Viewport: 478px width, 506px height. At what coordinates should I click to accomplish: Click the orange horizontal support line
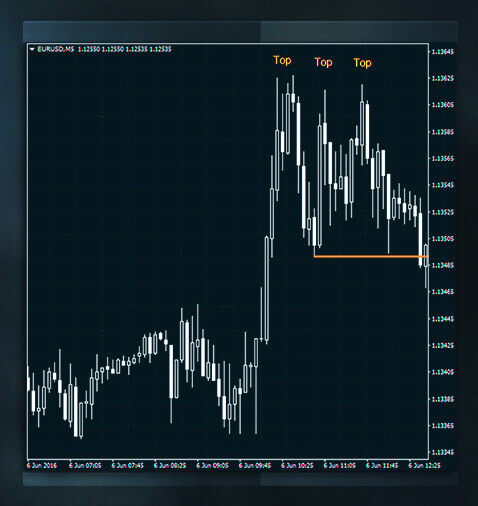click(x=371, y=256)
